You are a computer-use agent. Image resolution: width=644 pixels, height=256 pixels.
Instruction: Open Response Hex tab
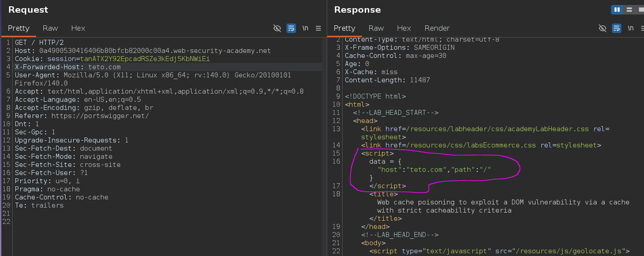tap(404, 28)
